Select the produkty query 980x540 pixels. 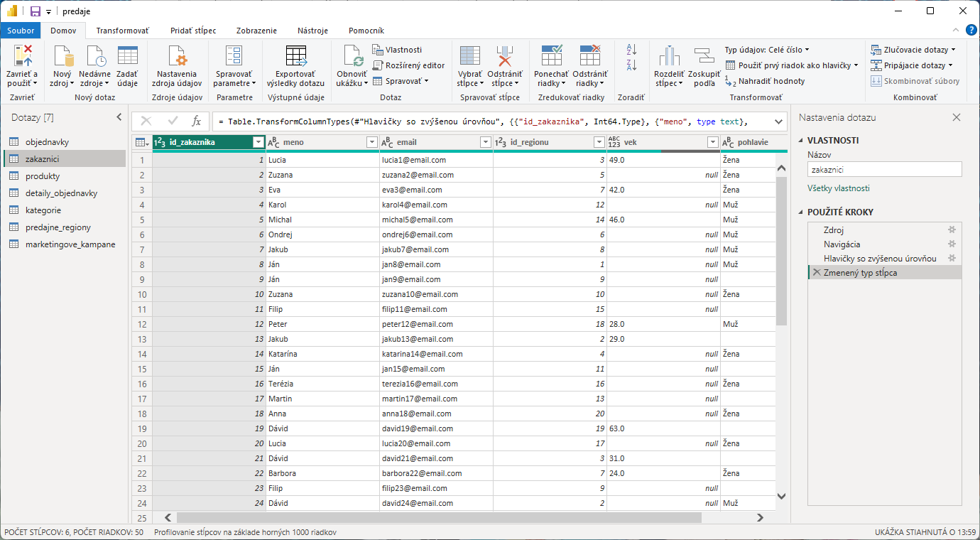64,176
